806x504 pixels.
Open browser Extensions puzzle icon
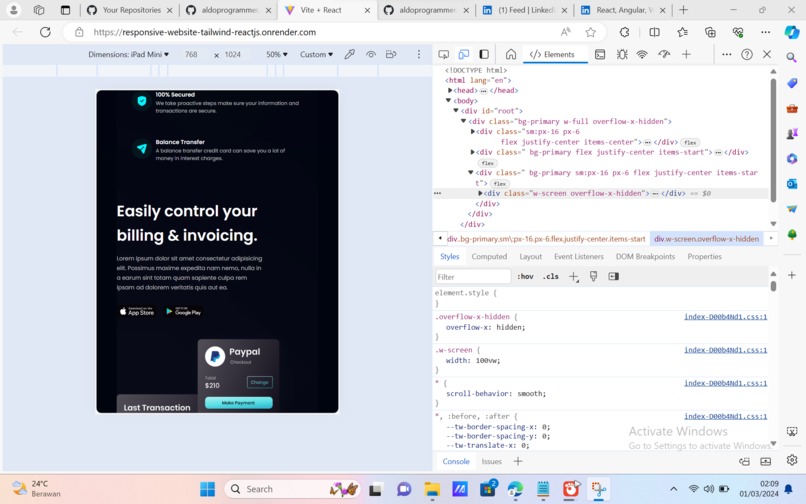tap(625, 32)
